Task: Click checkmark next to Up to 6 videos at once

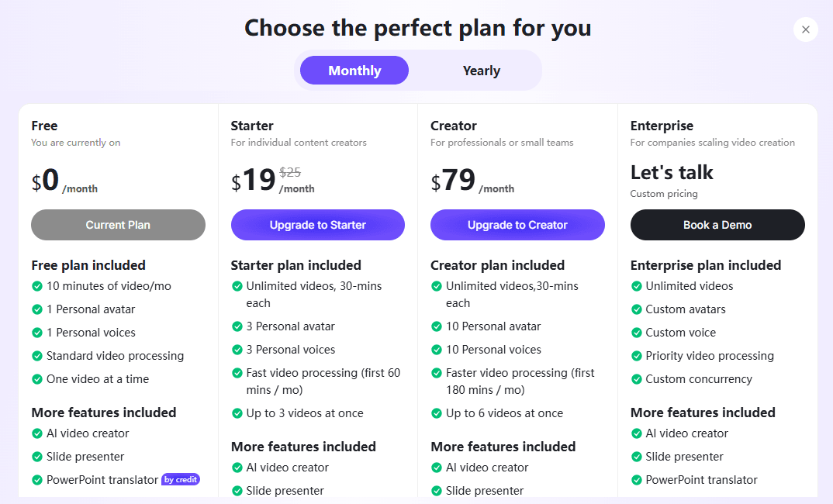Action: click(437, 413)
